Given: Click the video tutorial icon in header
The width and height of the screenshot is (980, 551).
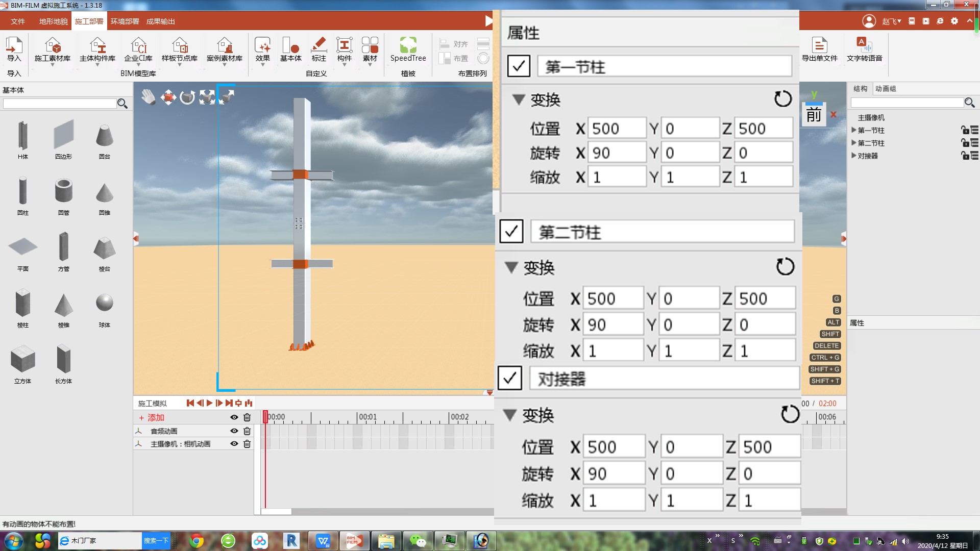Looking at the screenshot, I should click(926, 21).
